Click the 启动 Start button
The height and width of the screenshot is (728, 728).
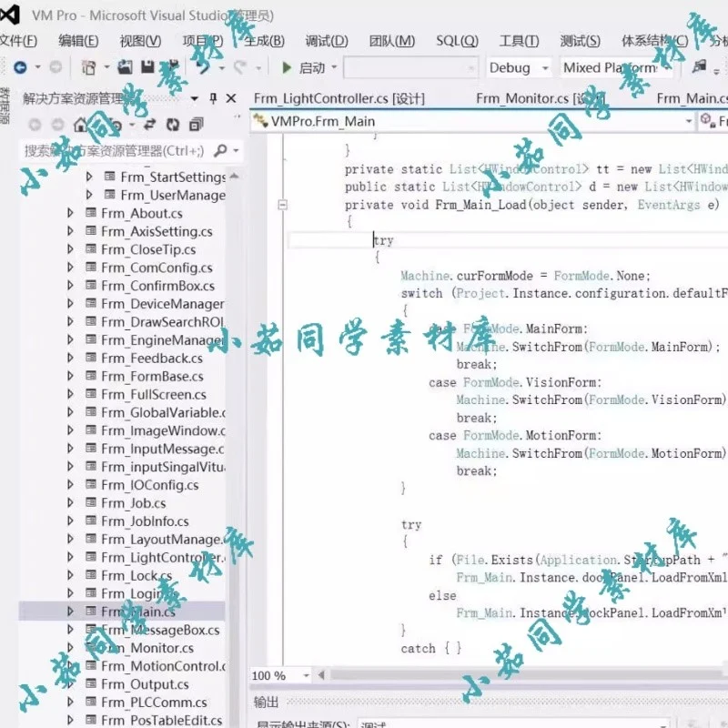pyautogui.click(x=304, y=66)
